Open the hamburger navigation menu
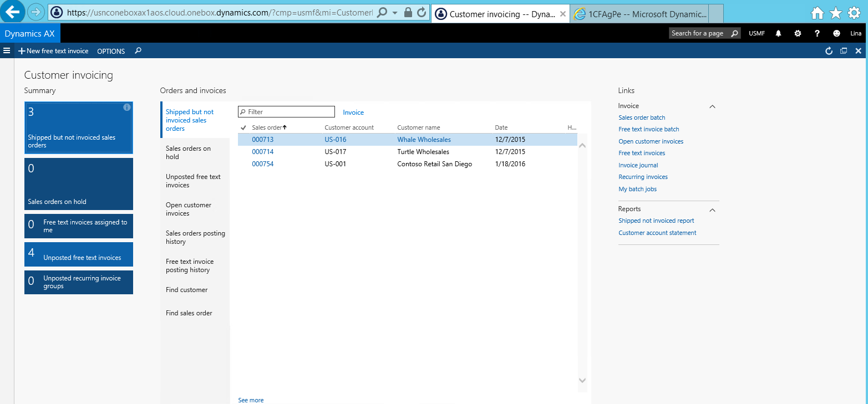 click(x=7, y=51)
